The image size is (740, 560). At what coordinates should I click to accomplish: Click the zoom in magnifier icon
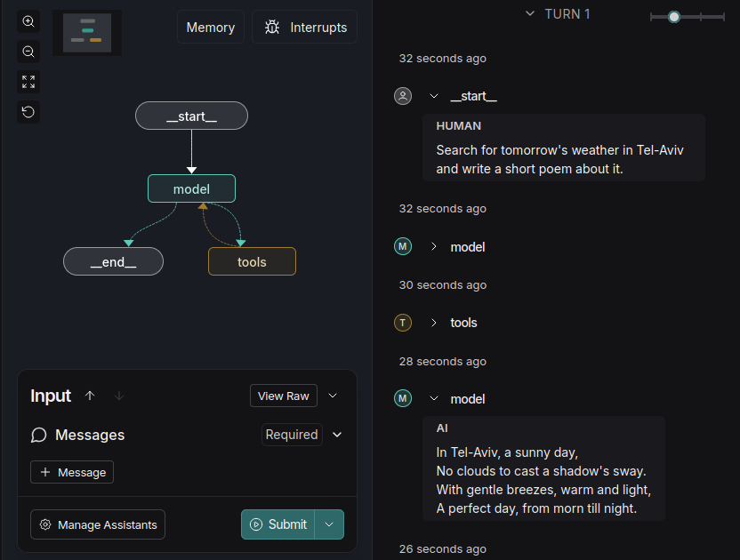click(x=28, y=21)
